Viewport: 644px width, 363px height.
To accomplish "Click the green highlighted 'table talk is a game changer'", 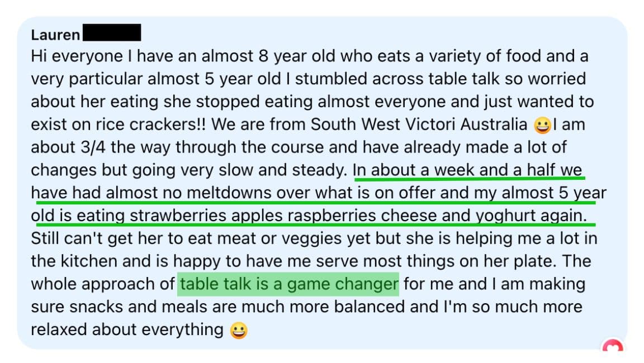I will pyautogui.click(x=288, y=284).
